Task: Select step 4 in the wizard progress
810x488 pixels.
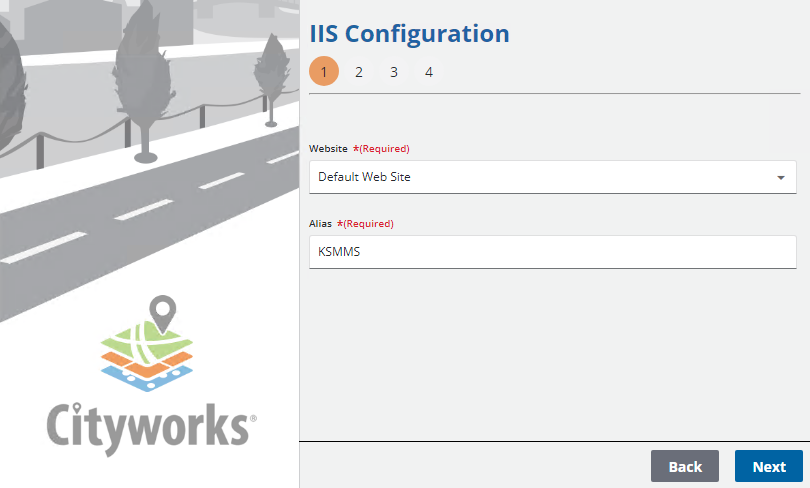Action: (429, 72)
